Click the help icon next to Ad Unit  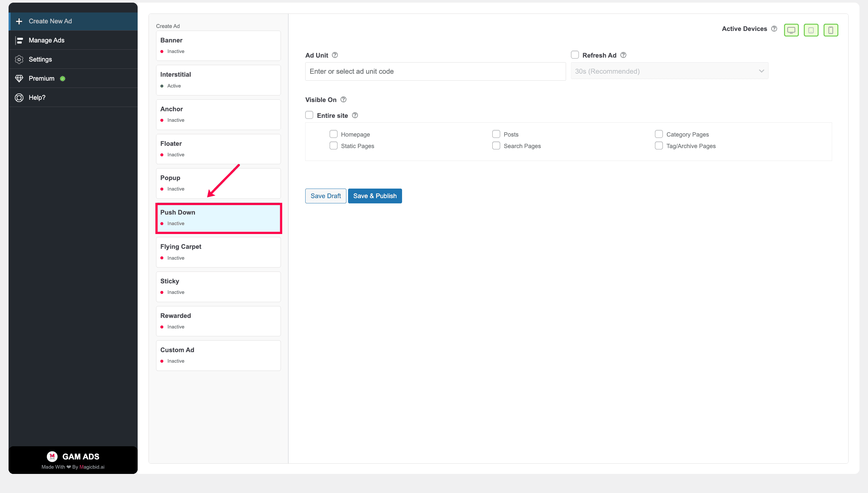[335, 55]
